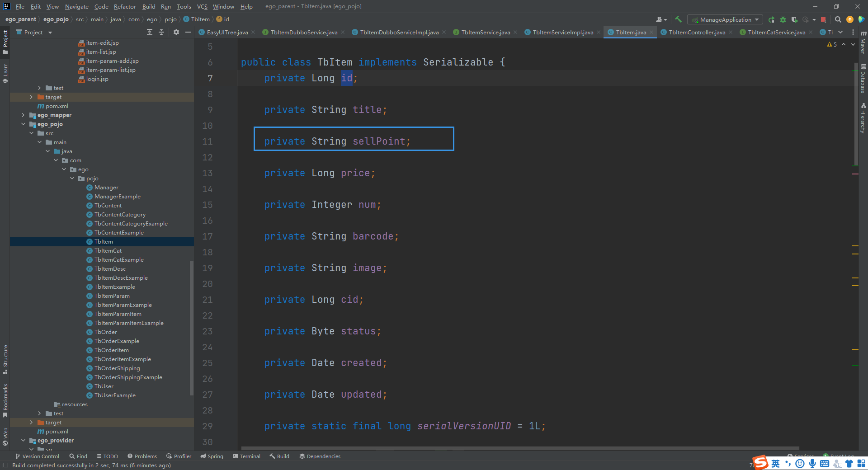The image size is (868, 470).
Task: Open editor tabs more-options kebab icon
Action: point(853,32)
